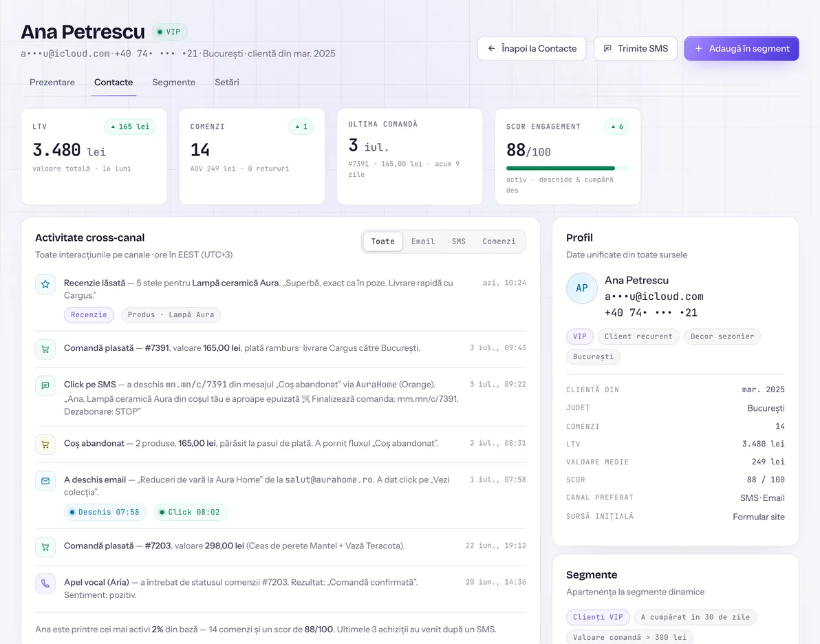Click the engagement score trend badge 6

point(616,127)
